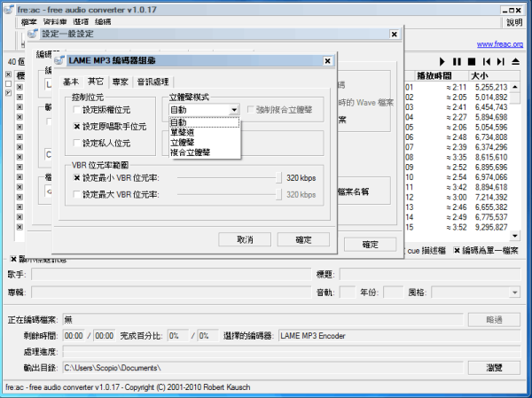The image size is (532, 398).
Task: Choose 單聲道 in stereo mode list
Action: pyautogui.click(x=205, y=132)
